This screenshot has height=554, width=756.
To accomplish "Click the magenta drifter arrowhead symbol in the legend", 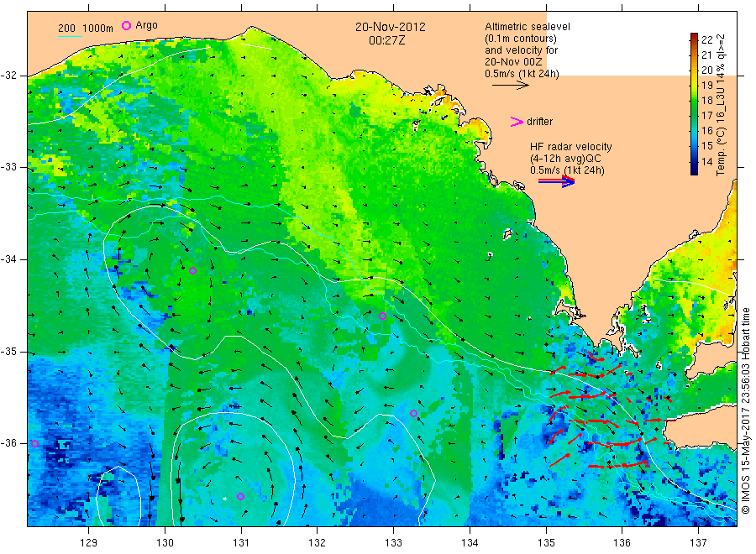I will pyautogui.click(x=517, y=122).
